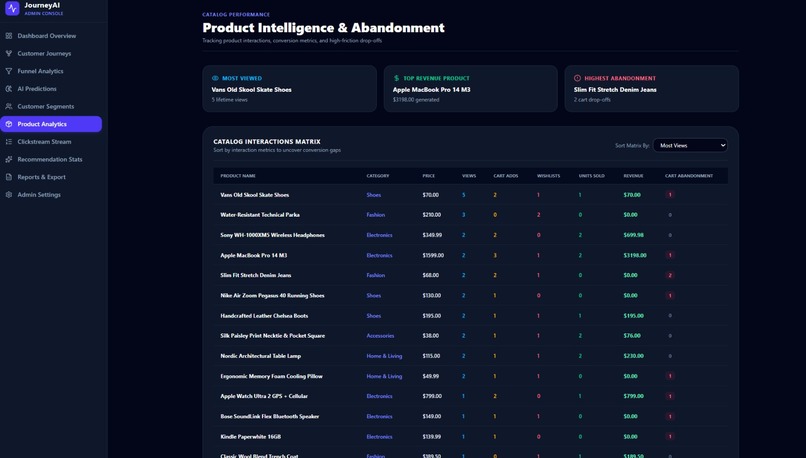Click the Customer Segments people icon
The image size is (806, 458).
(9, 106)
